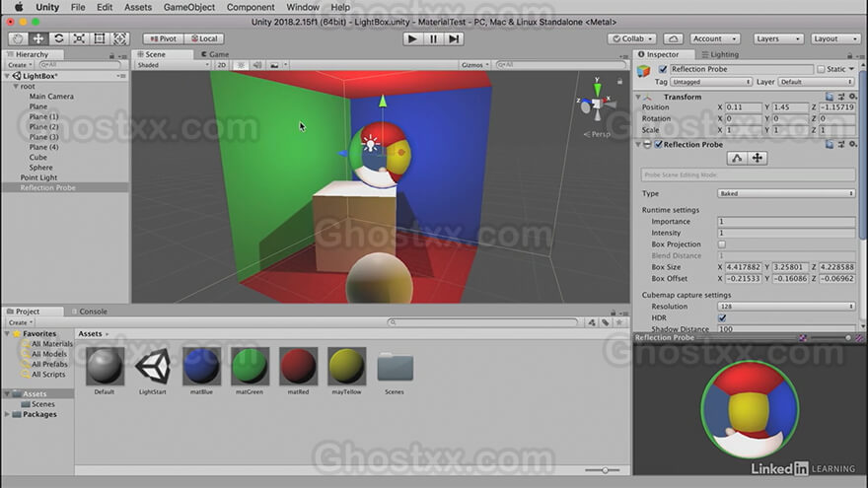Click the Step frame button
The width and height of the screenshot is (868, 488).
click(x=454, y=38)
